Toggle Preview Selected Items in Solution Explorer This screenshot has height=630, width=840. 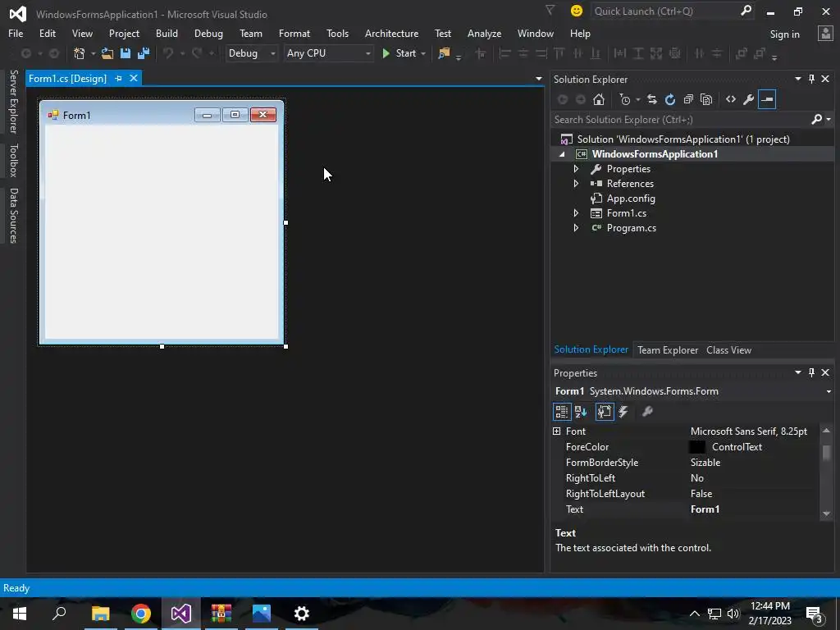(767, 99)
